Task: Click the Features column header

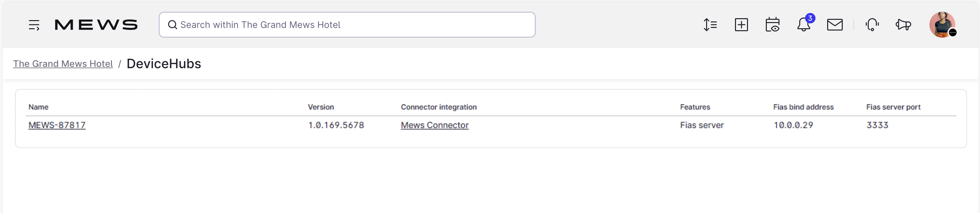Action: 695,107
